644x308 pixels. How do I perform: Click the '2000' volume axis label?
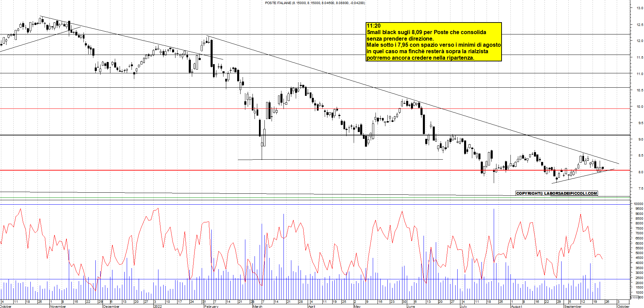coord(639,283)
